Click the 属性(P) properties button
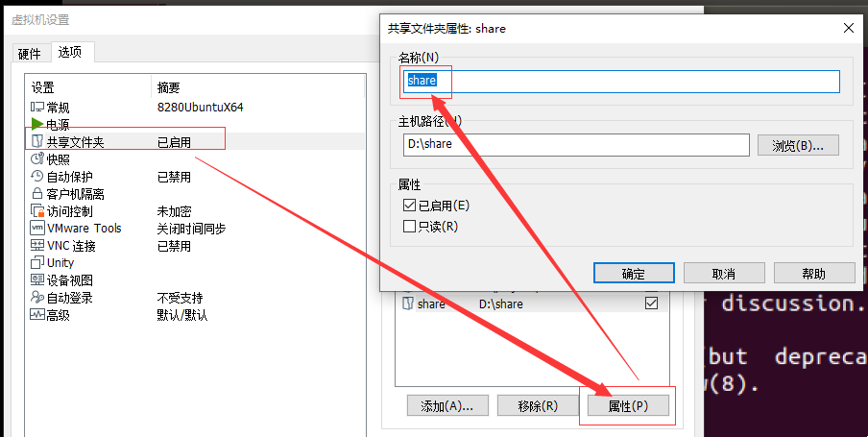Image resolution: width=868 pixels, height=437 pixels. (x=628, y=406)
